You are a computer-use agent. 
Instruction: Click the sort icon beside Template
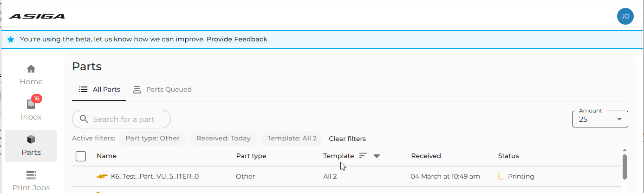pos(363,156)
